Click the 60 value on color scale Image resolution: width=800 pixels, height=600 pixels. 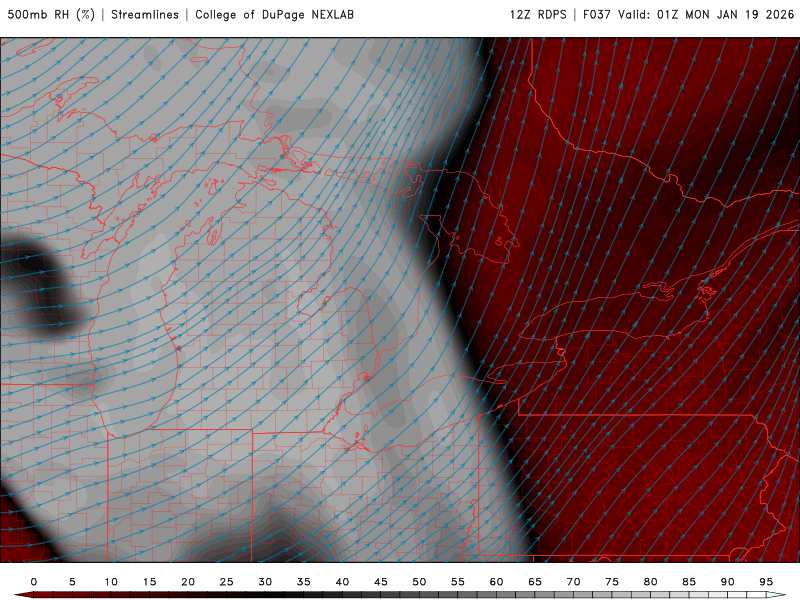click(x=496, y=582)
